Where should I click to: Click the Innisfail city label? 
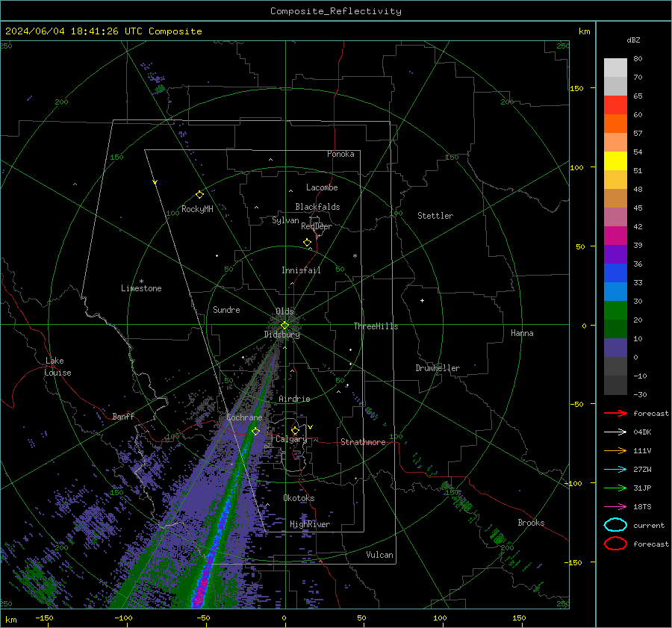(301, 270)
